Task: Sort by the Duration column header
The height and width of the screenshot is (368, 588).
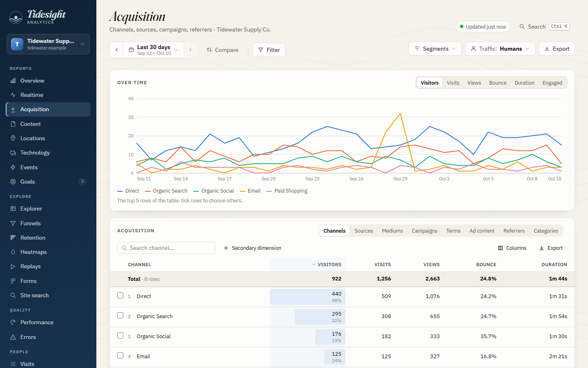Action: click(554, 265)
